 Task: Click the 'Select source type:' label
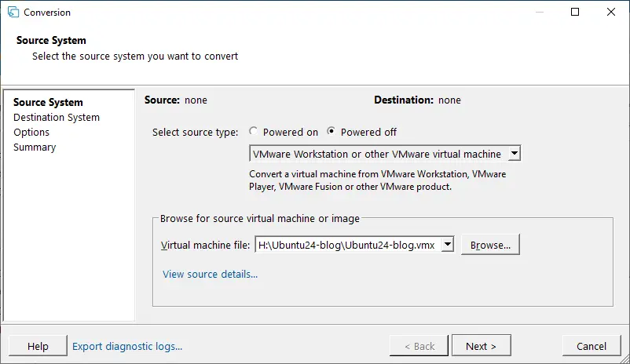point(196,132)
